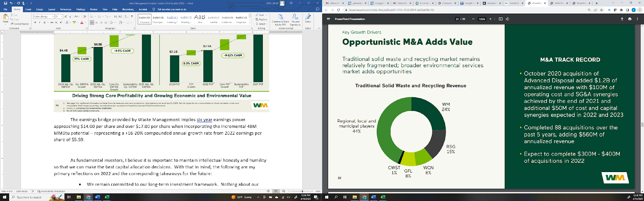Bookmark this page in Chrome

pos(601,10)
